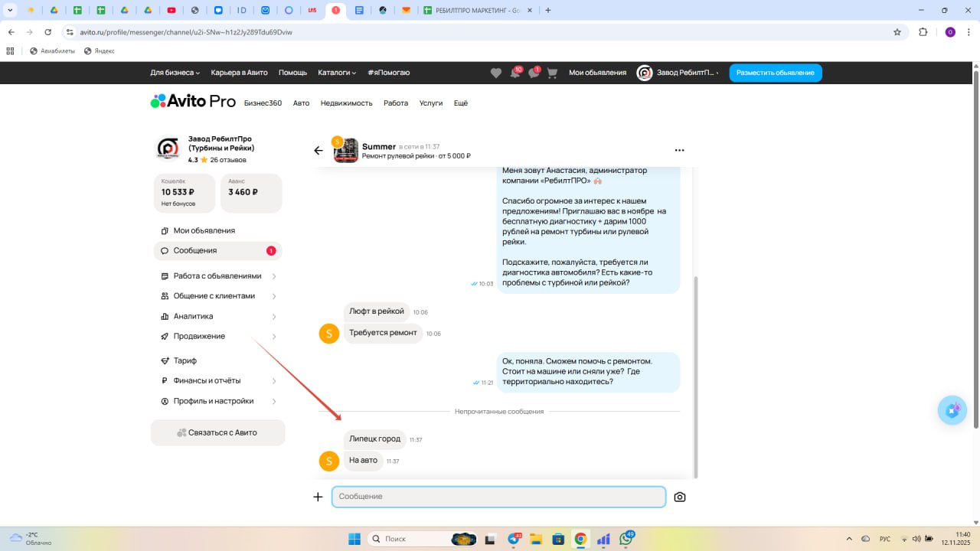Open messages bubble icon in Avito header
980x551 pixels.
click(x=534, y=73)
